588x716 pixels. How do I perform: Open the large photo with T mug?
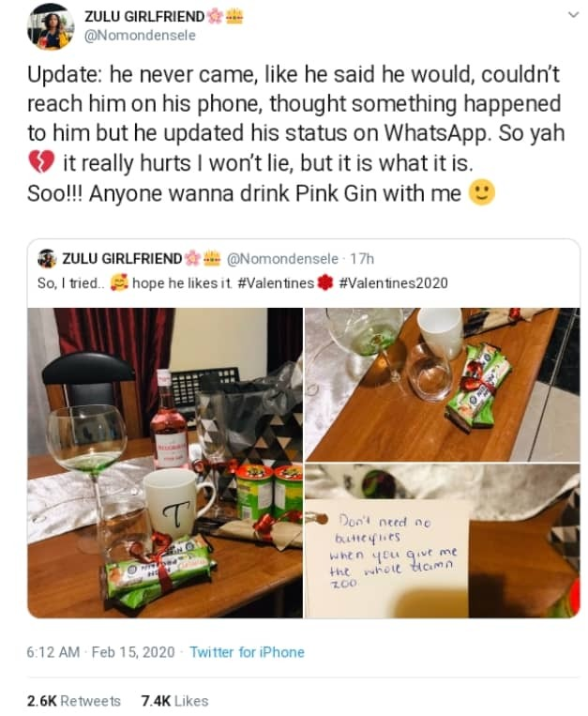point(165,463)
